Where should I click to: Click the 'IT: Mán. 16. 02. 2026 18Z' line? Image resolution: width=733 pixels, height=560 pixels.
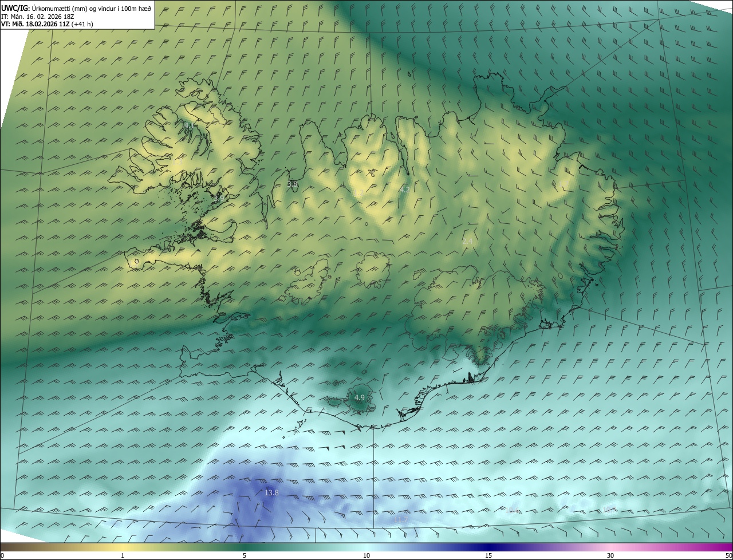(x=39, y=17)
